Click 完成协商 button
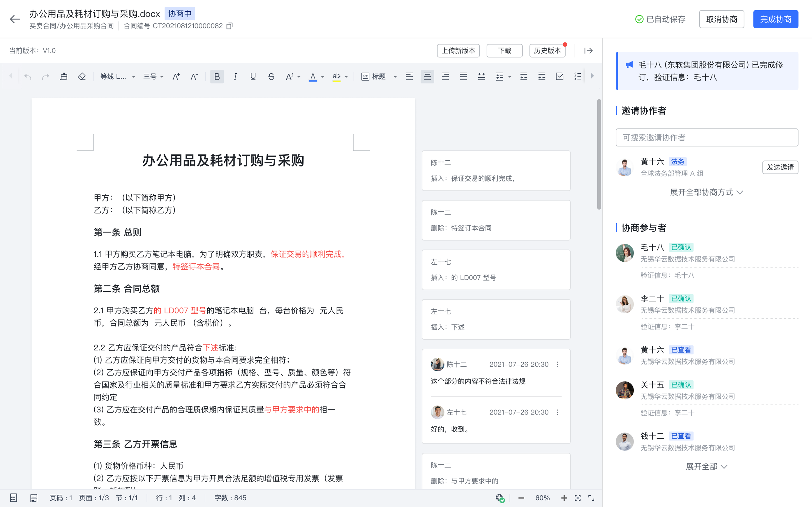This screenshot has height=507, width=812. click(775, 19)
